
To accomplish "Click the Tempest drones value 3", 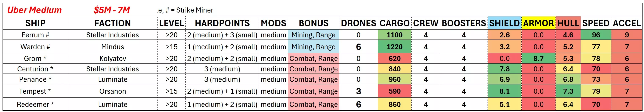I will coord(358,91).
